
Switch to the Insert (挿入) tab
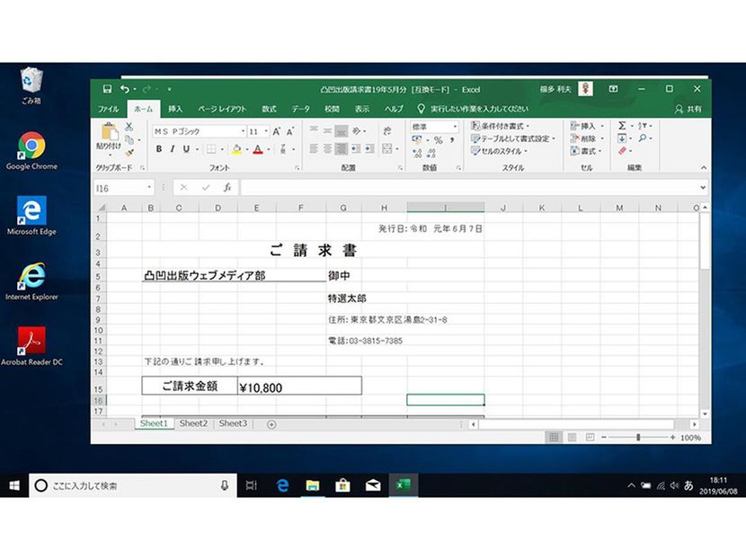[x=175, y=109]
